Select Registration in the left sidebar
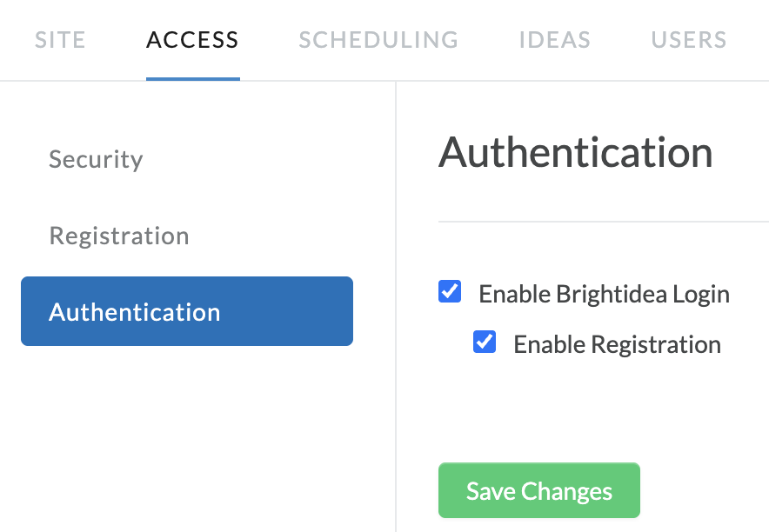 [119, 236]
